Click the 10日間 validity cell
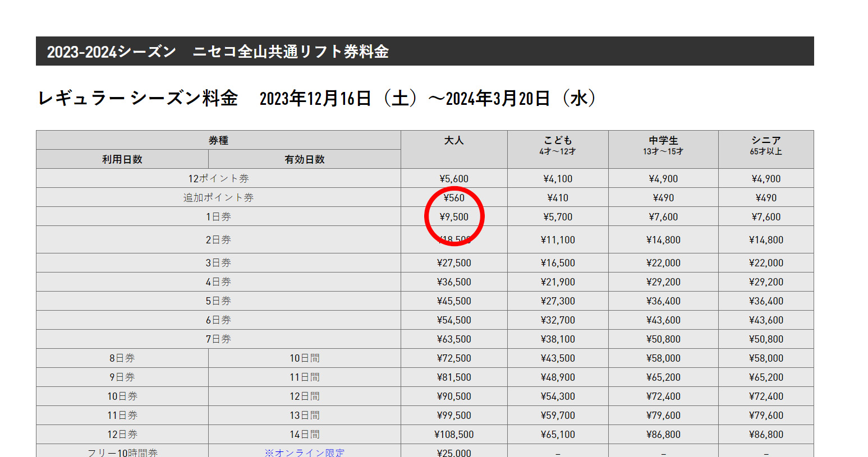Screen dimensions: 868x457 click(x=305, y=358)
